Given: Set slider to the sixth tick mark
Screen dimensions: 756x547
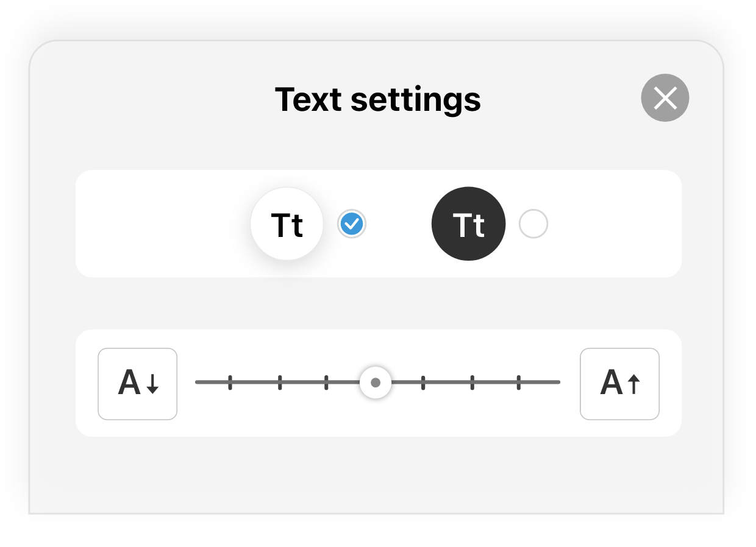Looking at the screenshot, I should [x=472, y=383].
